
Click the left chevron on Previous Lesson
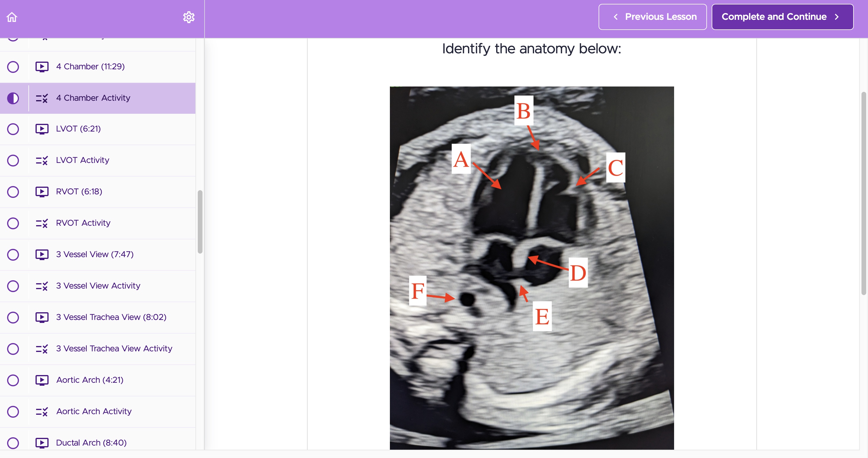615,17
